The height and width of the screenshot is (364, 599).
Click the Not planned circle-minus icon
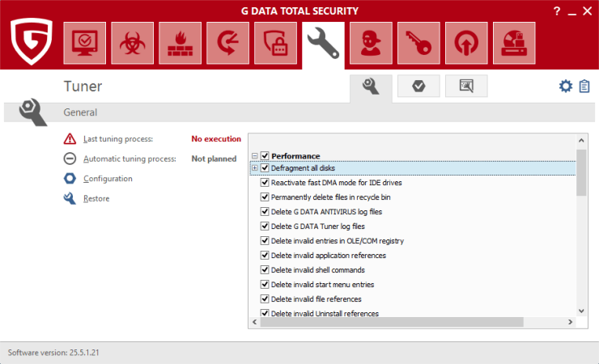(x=70, y=159)
